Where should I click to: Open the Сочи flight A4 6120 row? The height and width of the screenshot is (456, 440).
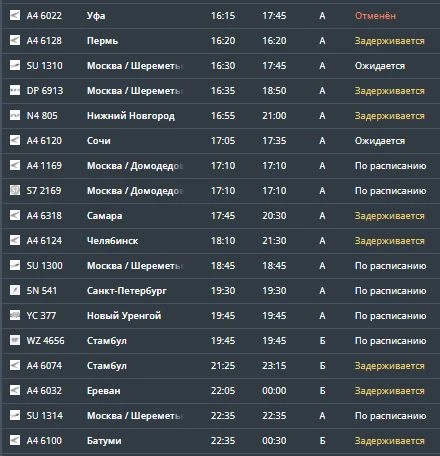coord(220,141)
